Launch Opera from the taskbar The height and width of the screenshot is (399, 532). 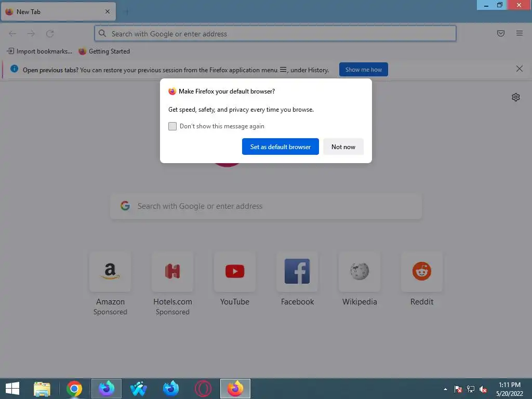pyautogui.click(x=203, y=389)
